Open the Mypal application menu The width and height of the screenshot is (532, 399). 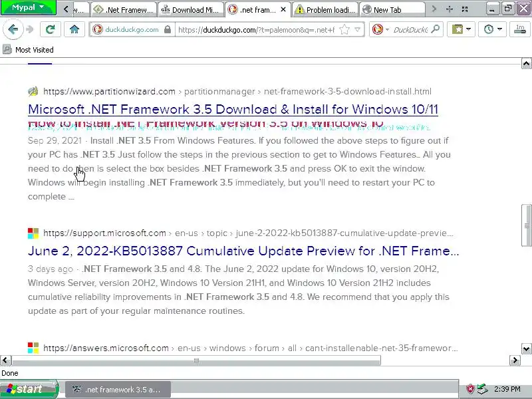click(28, 7)
